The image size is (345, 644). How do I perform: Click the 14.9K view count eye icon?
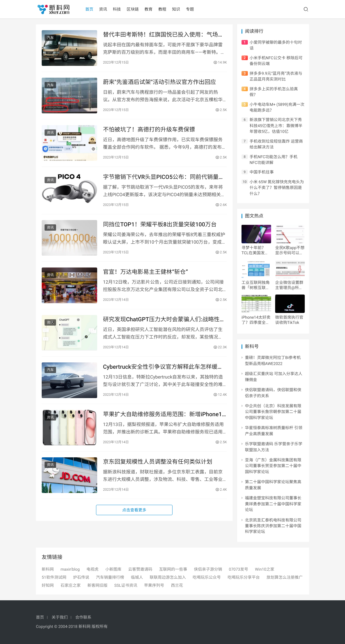click(215, 62)
